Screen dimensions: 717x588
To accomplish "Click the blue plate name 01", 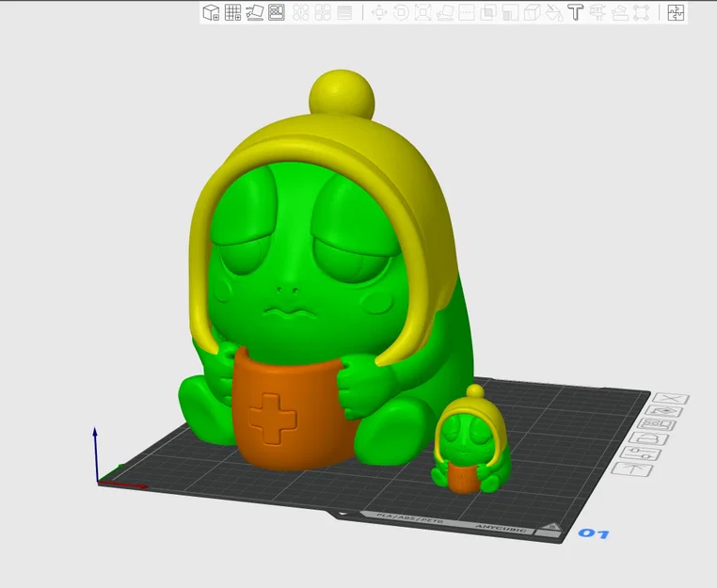I will [594, 533].
